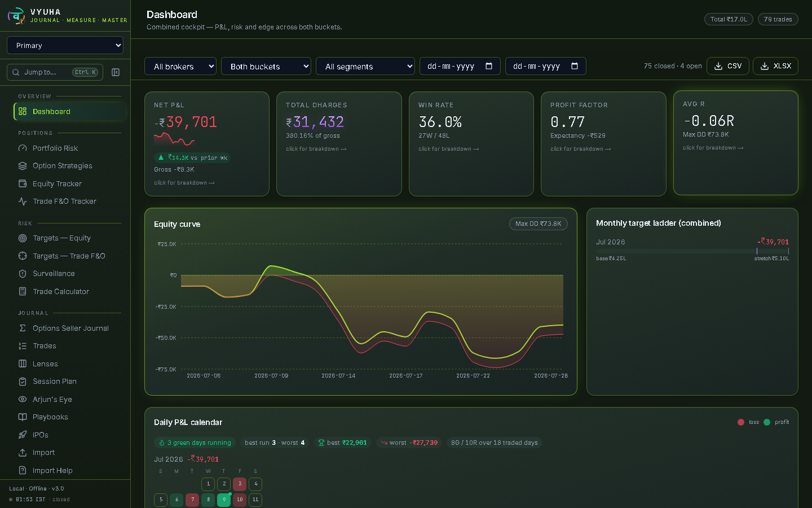Image resolution: width=812 pixels, height=508 pixels.
Task: Expand the All segments filter
Action: [365, 66]
